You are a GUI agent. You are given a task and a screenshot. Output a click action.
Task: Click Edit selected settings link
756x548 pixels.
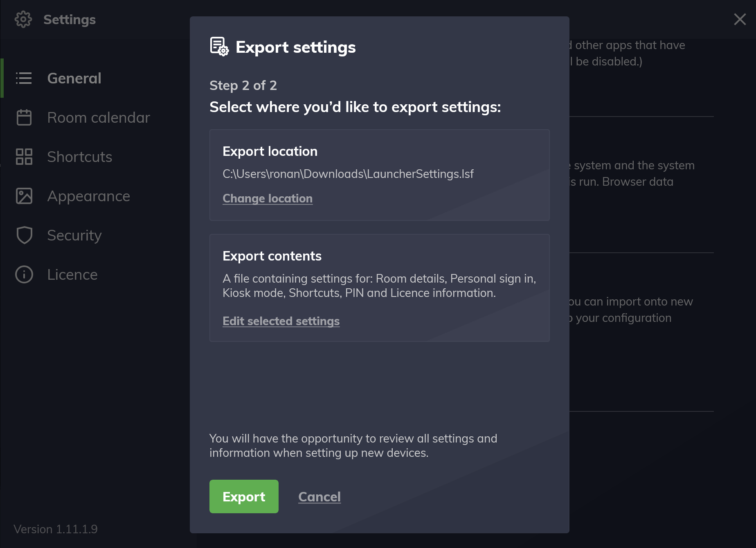tap(281, 321)
